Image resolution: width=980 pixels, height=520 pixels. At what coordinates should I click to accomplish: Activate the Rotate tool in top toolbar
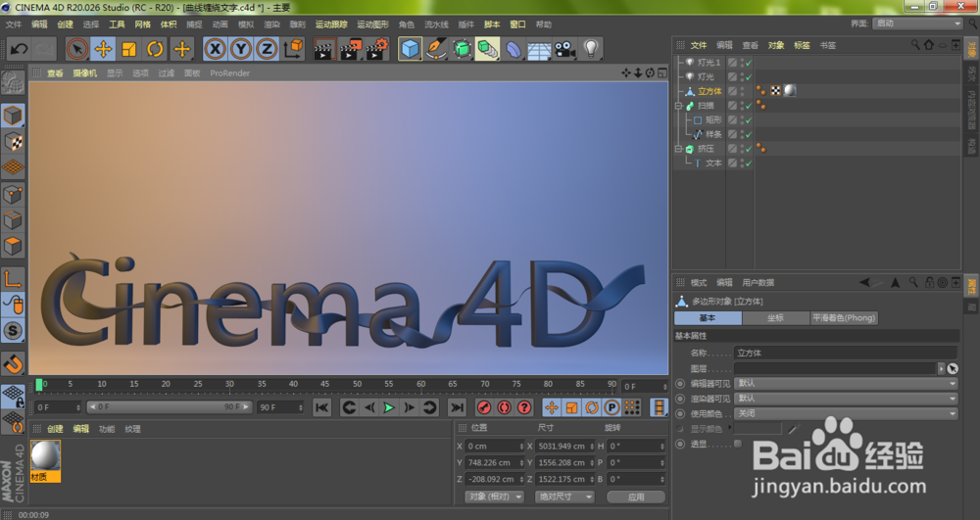155,49
